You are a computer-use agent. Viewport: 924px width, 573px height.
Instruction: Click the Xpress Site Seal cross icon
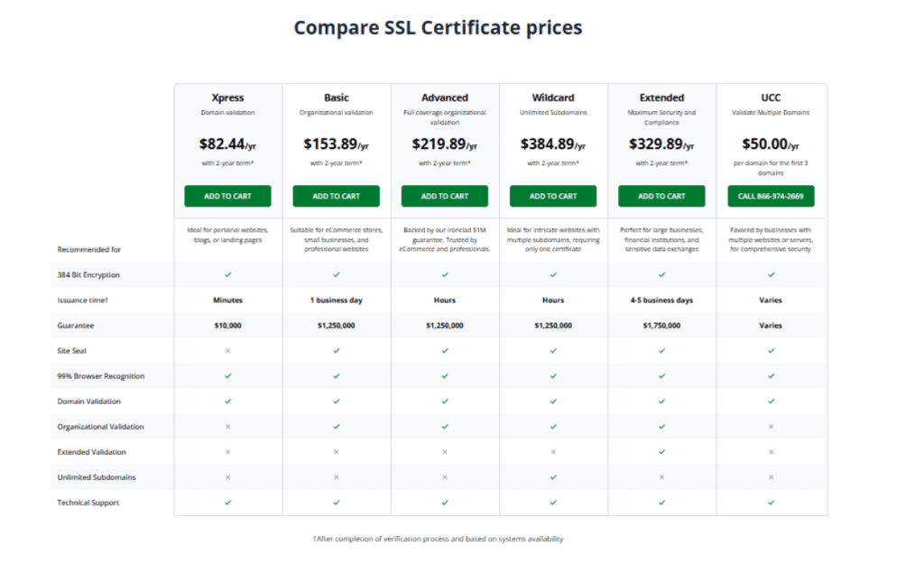coord(227,351)
